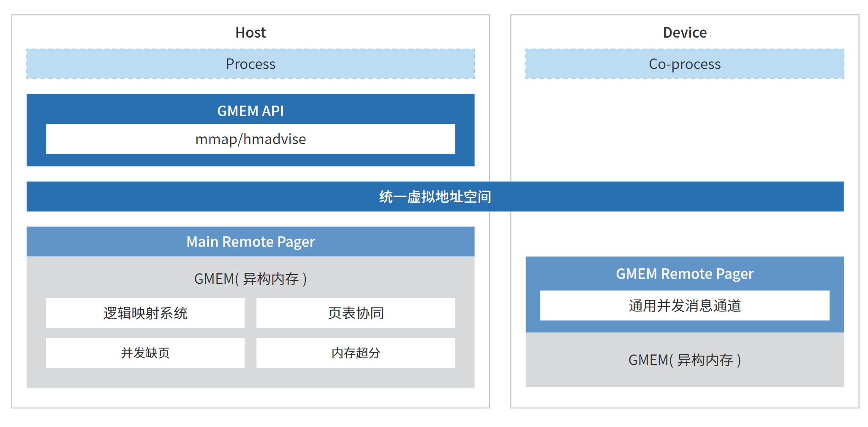Click the GMEM(异构内存) block on Device side

tap(685, 360)
